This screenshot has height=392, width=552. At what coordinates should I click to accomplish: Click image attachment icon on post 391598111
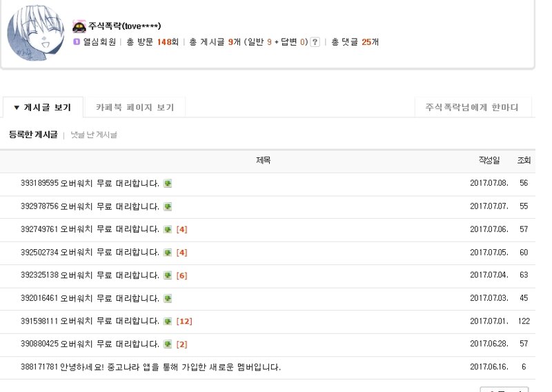tap(168, 322)
